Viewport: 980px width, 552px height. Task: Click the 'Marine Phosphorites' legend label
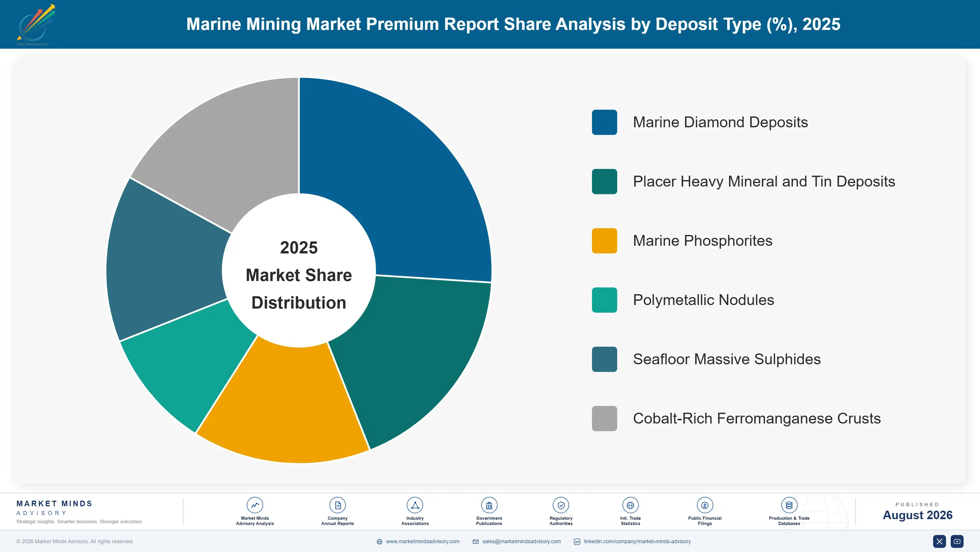point(703,241)
